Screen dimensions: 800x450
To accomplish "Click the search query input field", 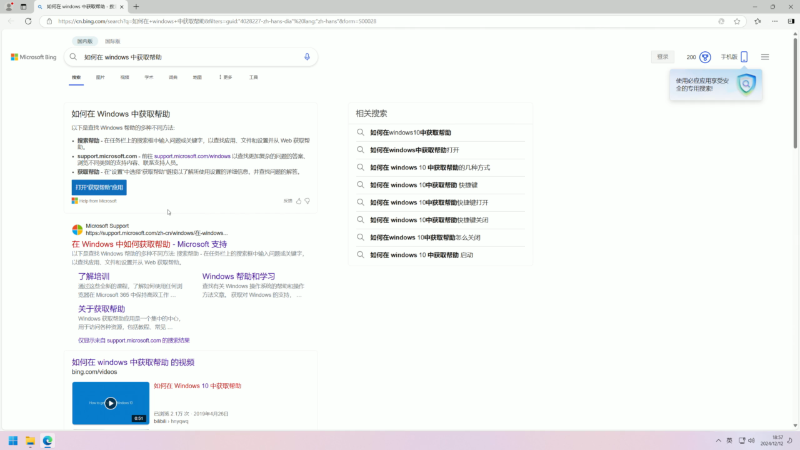I will click(x=191, y=57).
